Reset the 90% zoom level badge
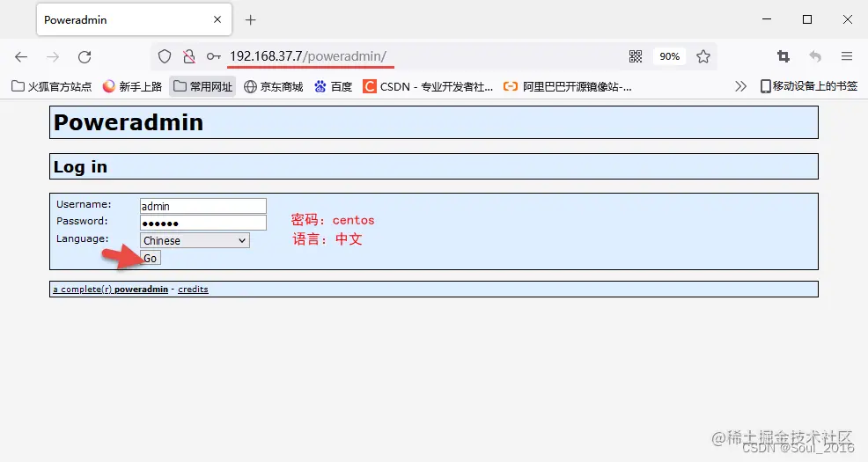This screenshot has height=462, width=868. tap(669, 56)
